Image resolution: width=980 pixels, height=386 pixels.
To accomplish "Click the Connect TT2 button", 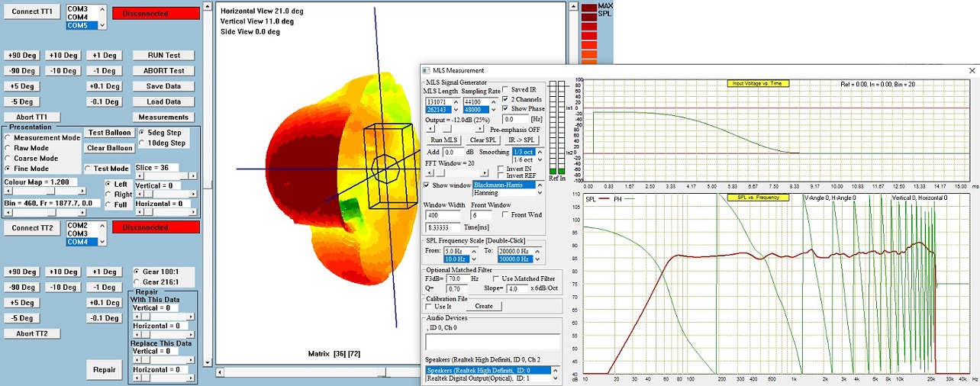I will (x=31, y=228).
